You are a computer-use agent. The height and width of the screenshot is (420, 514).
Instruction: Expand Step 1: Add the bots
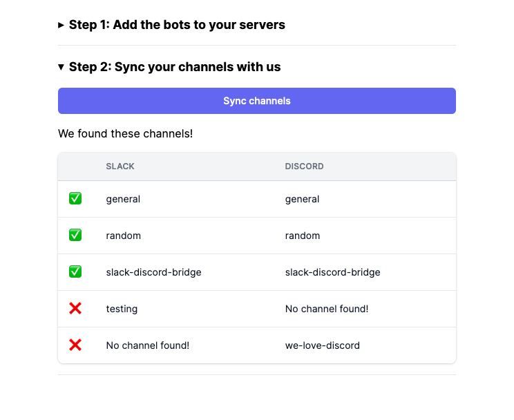(176, 25)
